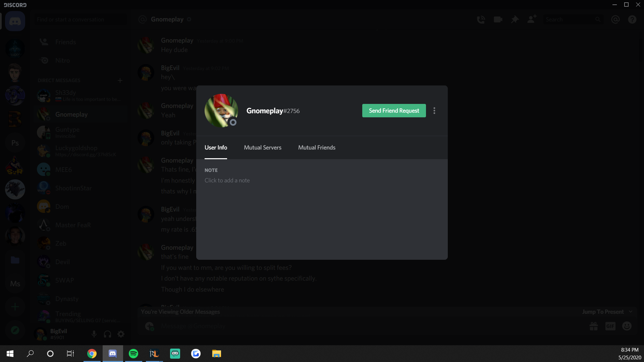The image size is (644, 362).
Task: Start a video call icon
Action: (498, 20)
